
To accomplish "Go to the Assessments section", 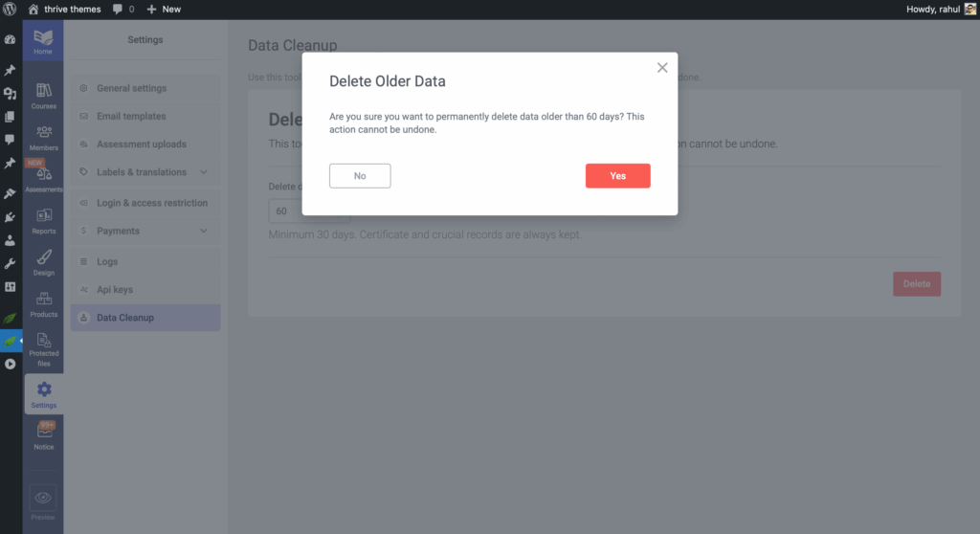I will (44, 178).
